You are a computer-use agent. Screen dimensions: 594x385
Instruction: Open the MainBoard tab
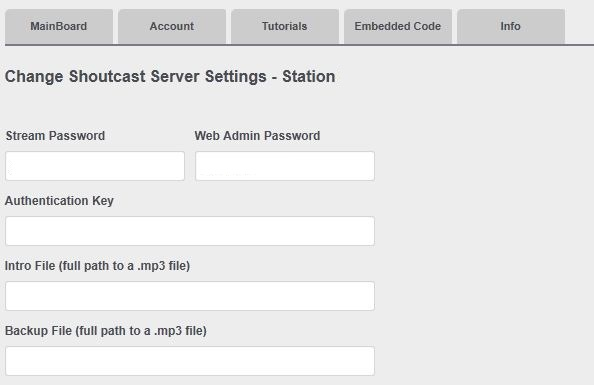pos(59,27)
